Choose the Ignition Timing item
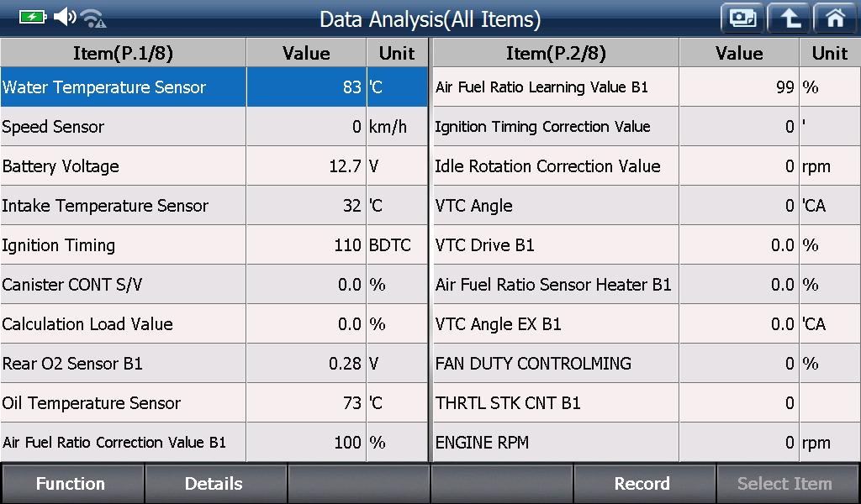The image size is (861, 504). (214, 245)
